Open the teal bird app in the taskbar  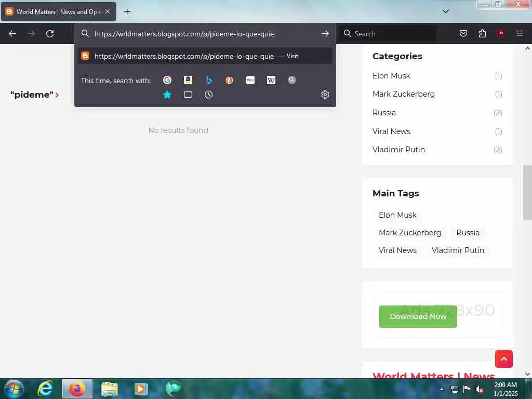(x=174, y=389)
